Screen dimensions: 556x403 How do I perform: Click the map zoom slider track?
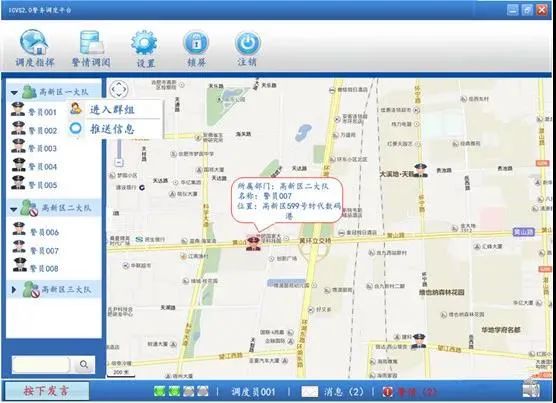(x=119, y=149)
